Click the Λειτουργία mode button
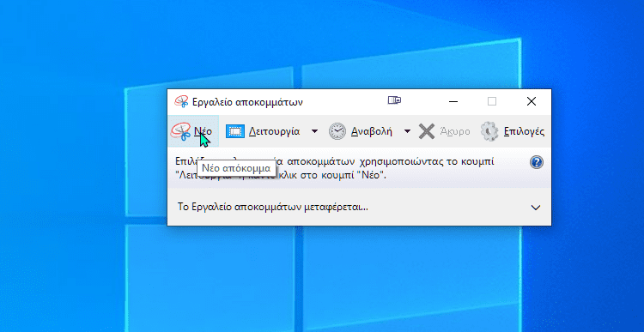 (x=263, y=132)
